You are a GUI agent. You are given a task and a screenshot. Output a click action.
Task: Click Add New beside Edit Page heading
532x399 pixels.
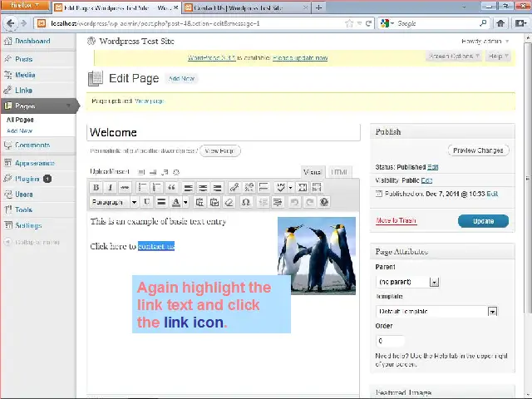tap(182, 79)
